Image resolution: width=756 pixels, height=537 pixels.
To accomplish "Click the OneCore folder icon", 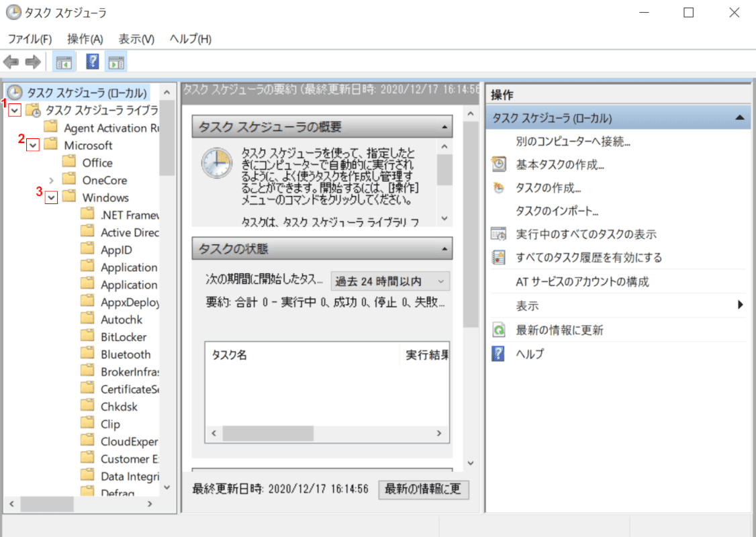I will pos(69,179).
